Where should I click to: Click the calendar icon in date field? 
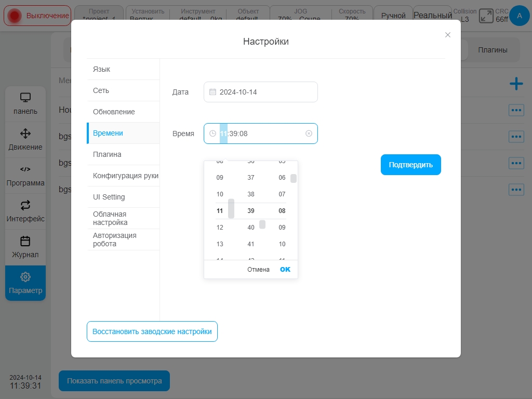212,92
